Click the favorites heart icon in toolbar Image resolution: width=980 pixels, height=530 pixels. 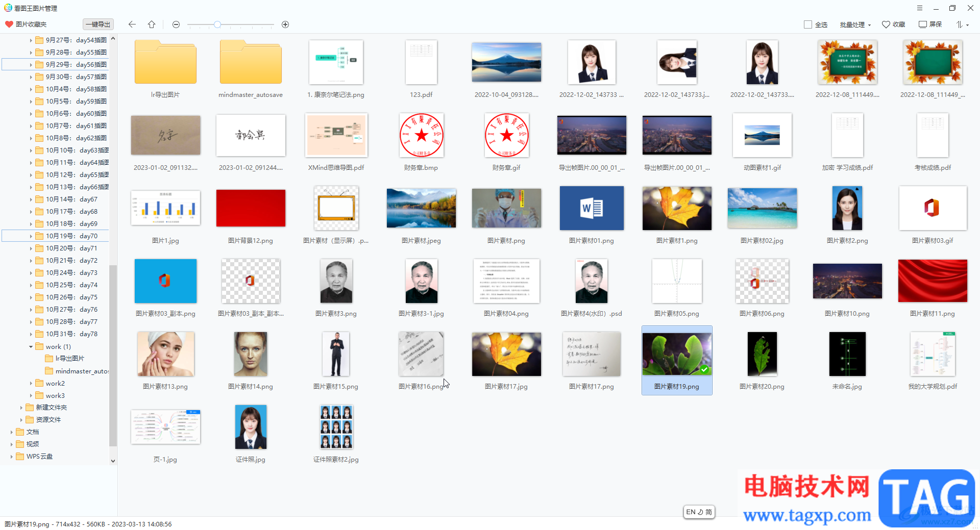tap(886, 24)
